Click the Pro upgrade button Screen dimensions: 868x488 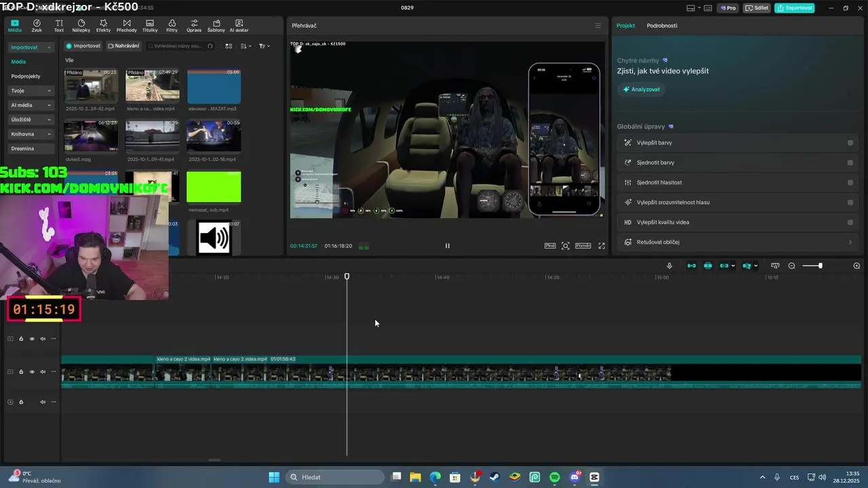pyautogui.click(x=728, y=8)
